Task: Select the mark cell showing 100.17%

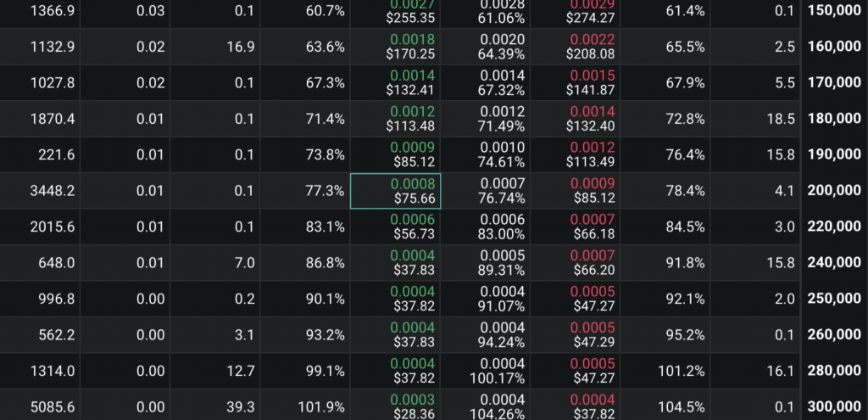Action: pos(502,371)
